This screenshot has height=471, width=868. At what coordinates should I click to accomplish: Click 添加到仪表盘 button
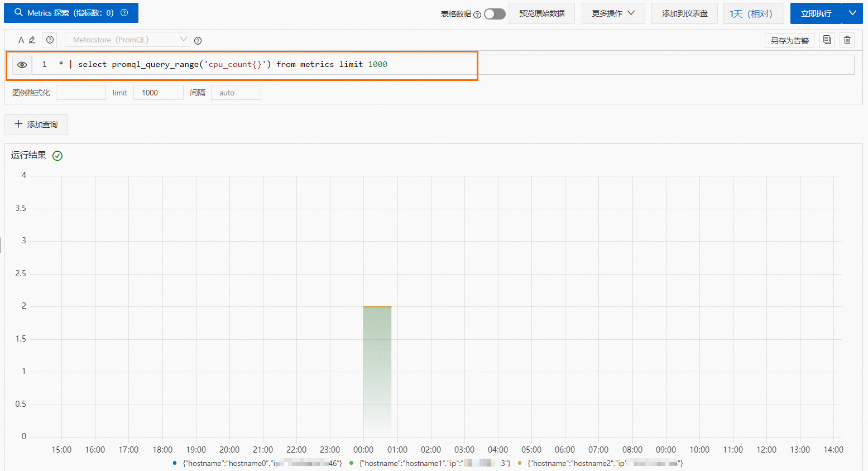tap(684, 13)
